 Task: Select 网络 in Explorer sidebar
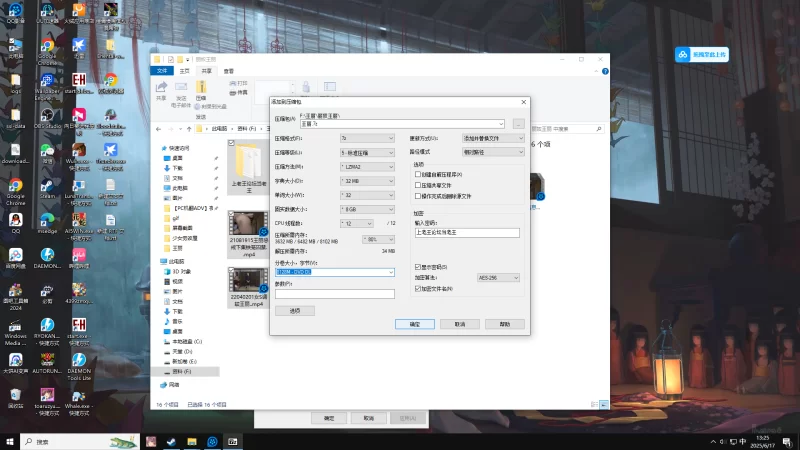(173, 385)
